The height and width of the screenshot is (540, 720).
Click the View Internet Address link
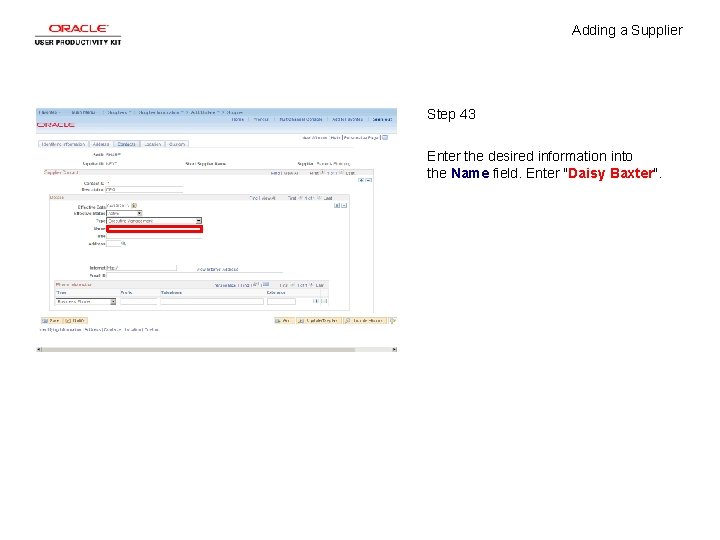click(x=217, y=269)
